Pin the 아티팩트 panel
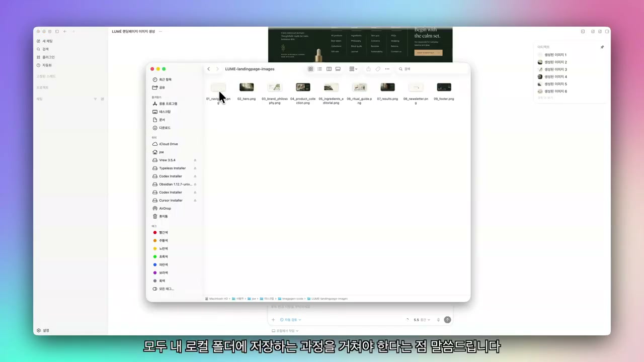644x362 pixels. click(602, 47)
